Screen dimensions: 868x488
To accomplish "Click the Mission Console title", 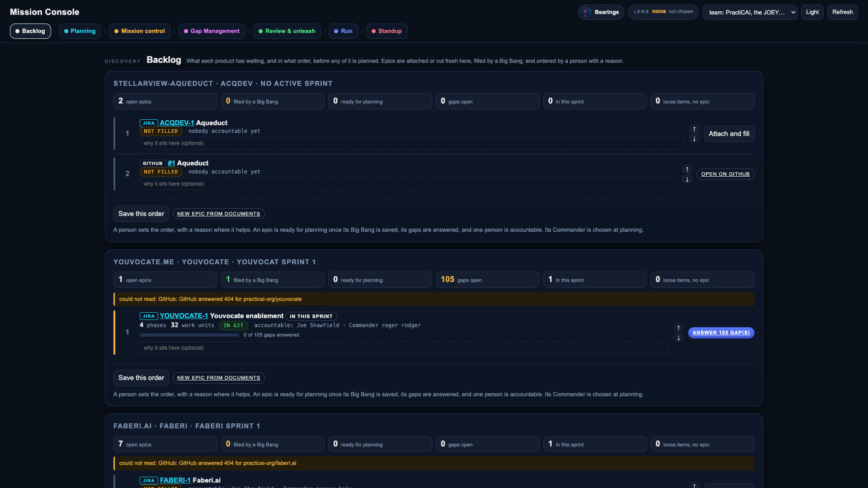I will [x=45, y=12].
